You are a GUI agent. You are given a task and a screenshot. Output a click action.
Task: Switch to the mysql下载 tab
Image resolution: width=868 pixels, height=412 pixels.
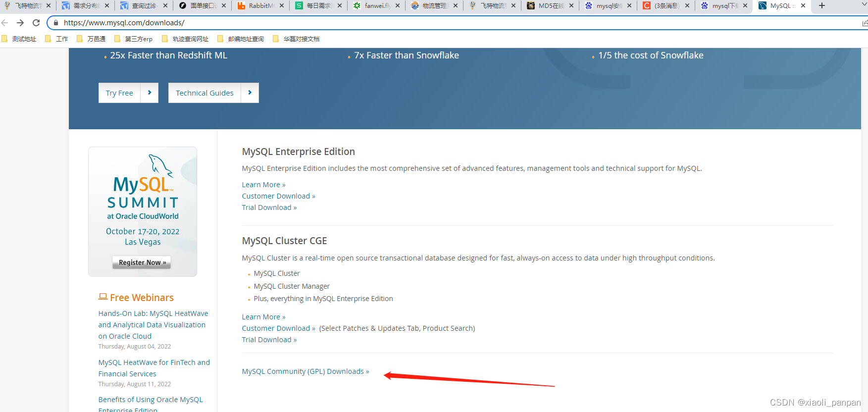(723, 5)
